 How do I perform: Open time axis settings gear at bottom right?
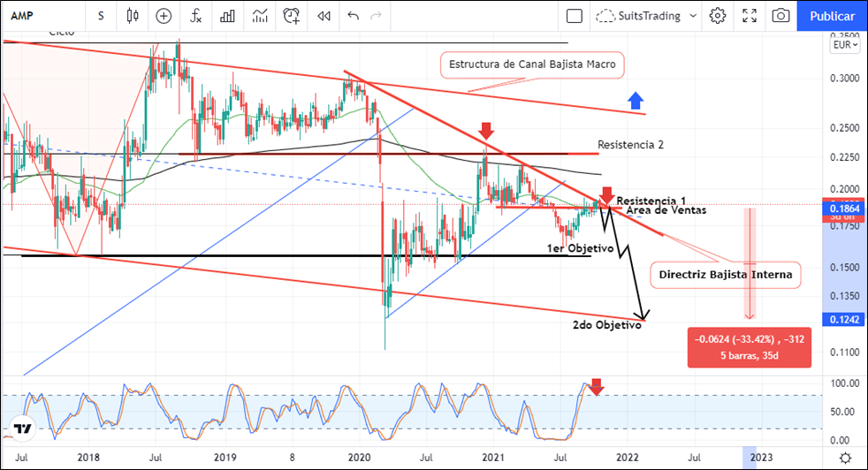(845, 457)
